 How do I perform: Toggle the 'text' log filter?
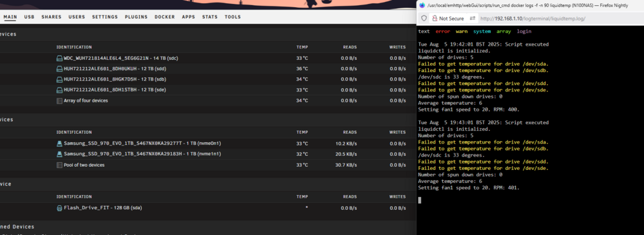tap(424, 31)
